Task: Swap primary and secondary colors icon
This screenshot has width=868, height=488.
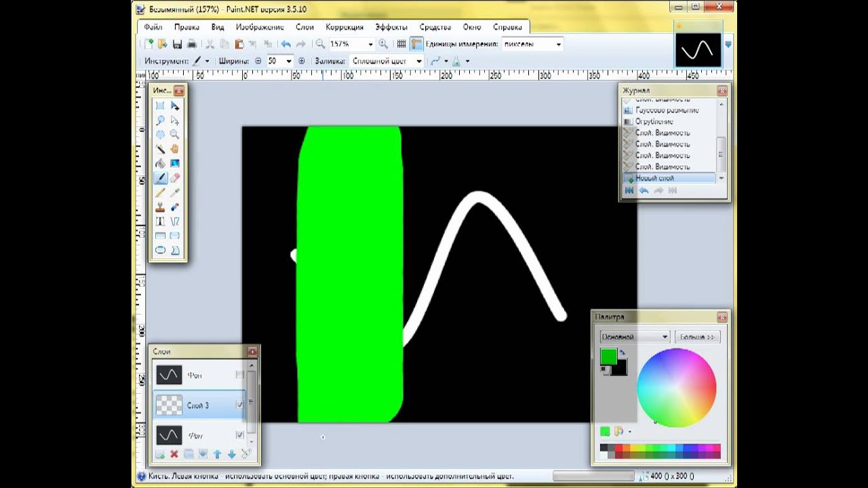Action: [622, 352]
